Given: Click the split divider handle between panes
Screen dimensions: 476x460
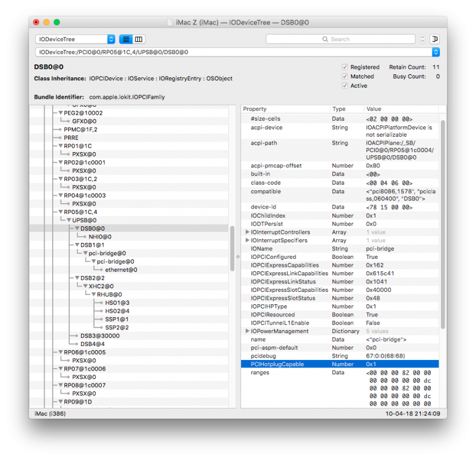Looking at the screenshot, I should 238,256.
